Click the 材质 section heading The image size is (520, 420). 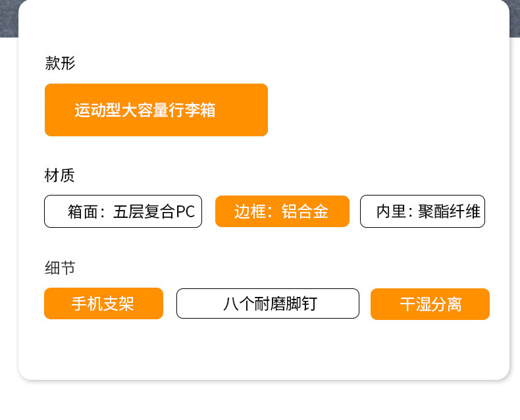pos(60,175)
